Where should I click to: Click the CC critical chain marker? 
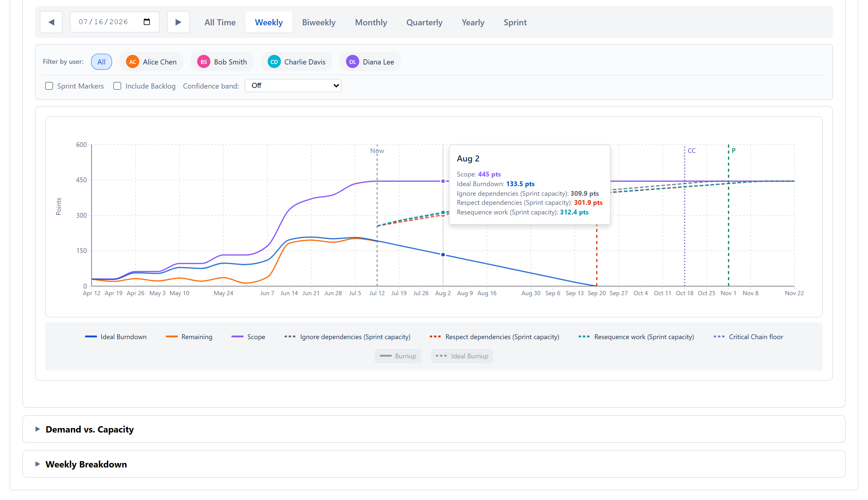point(691,151)
